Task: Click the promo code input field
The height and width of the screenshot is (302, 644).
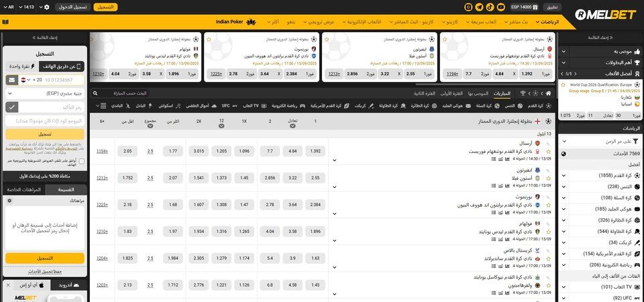Action: (45, 121)
